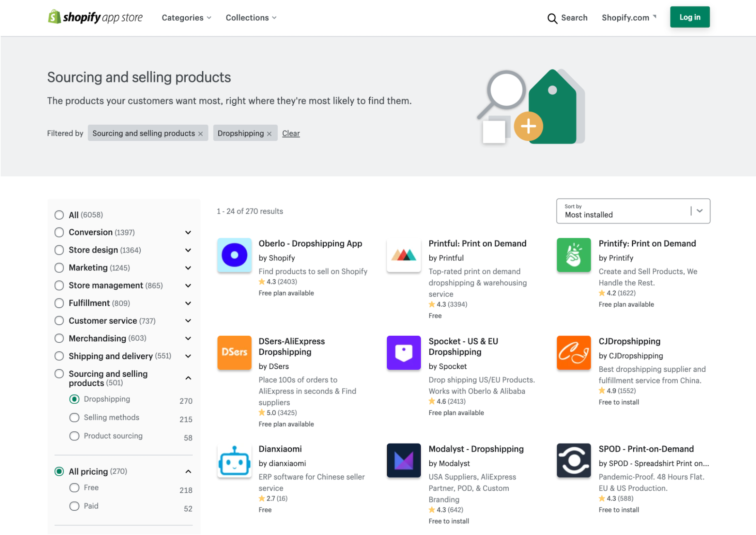Open search via the magnifying glass icon

(552, 18)
